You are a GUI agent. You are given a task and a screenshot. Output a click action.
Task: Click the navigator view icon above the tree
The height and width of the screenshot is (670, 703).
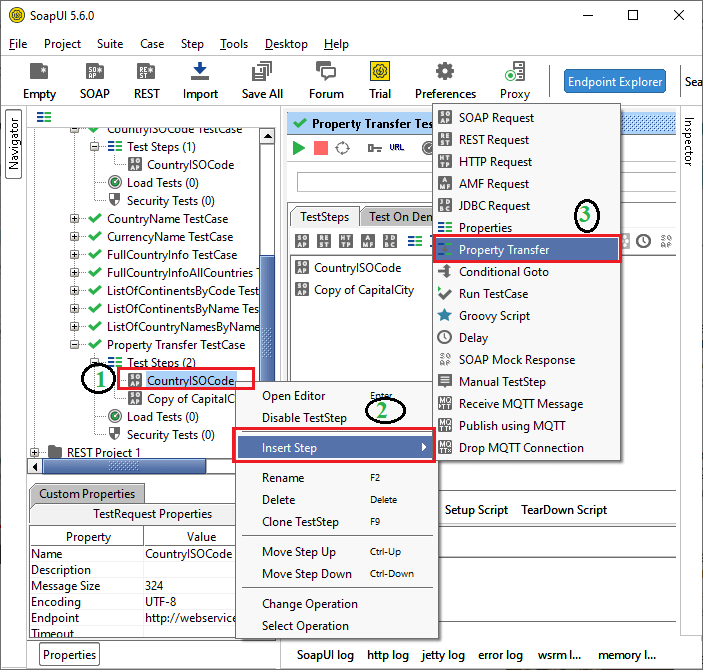coord(44,117)
